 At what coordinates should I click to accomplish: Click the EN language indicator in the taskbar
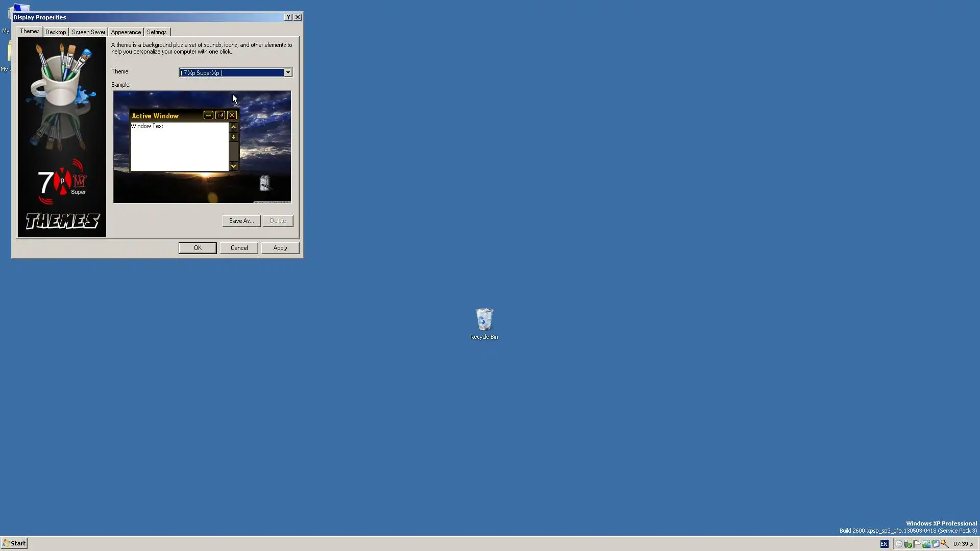click(884, 544)
